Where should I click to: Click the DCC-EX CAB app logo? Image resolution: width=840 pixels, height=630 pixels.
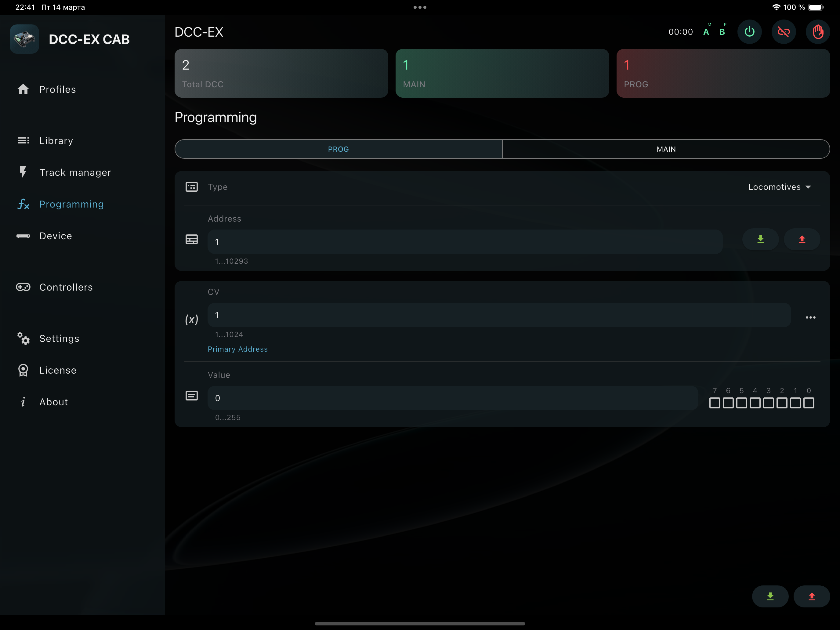(x=24, y=39)
